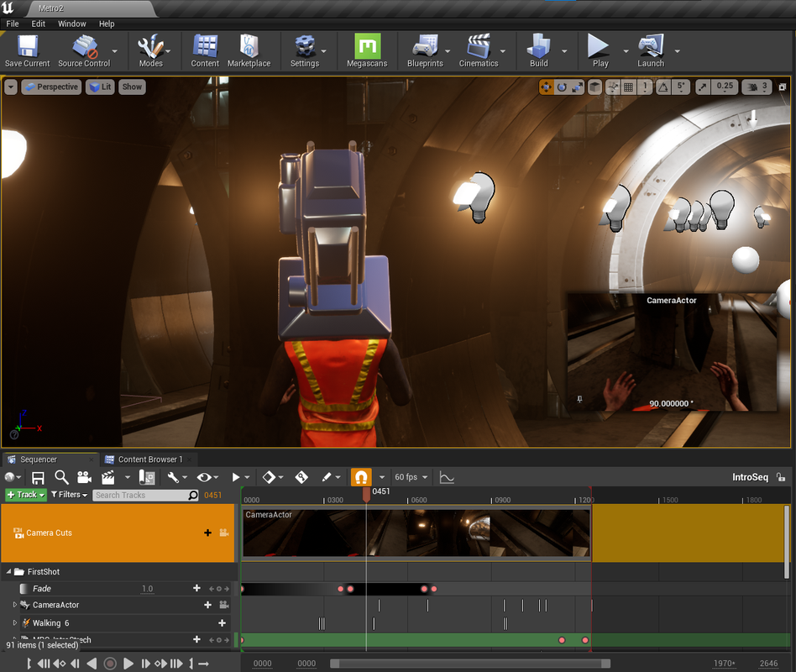
Task: Click the sequencer wrench actions icon
Action: click(x=172, y=477)
